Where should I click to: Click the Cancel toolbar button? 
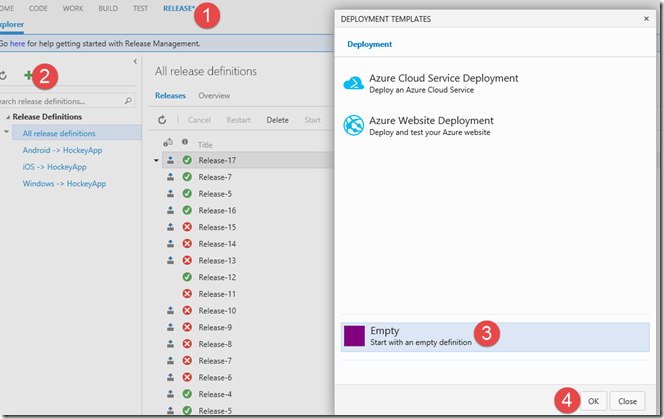199,120
